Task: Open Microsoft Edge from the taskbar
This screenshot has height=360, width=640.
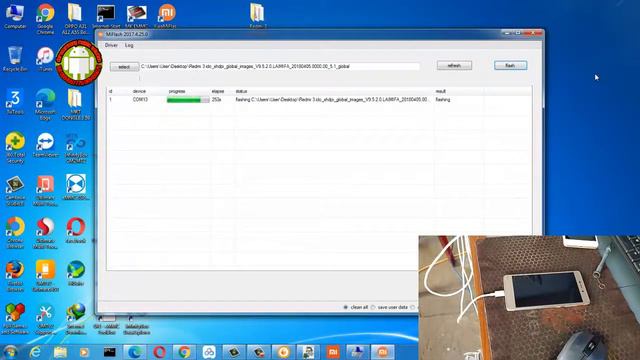Action: 135,351
